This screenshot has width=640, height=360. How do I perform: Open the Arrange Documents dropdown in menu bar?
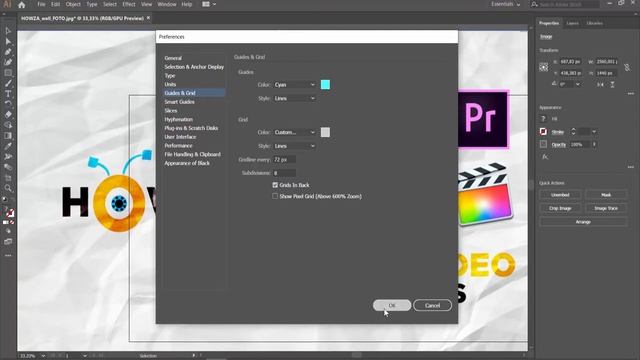pos(209,4)
